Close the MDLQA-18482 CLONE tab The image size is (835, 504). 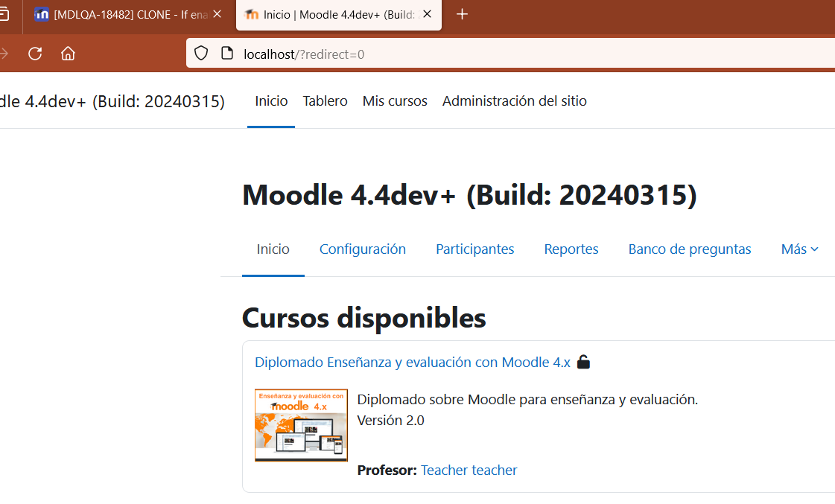click(218, 14)
